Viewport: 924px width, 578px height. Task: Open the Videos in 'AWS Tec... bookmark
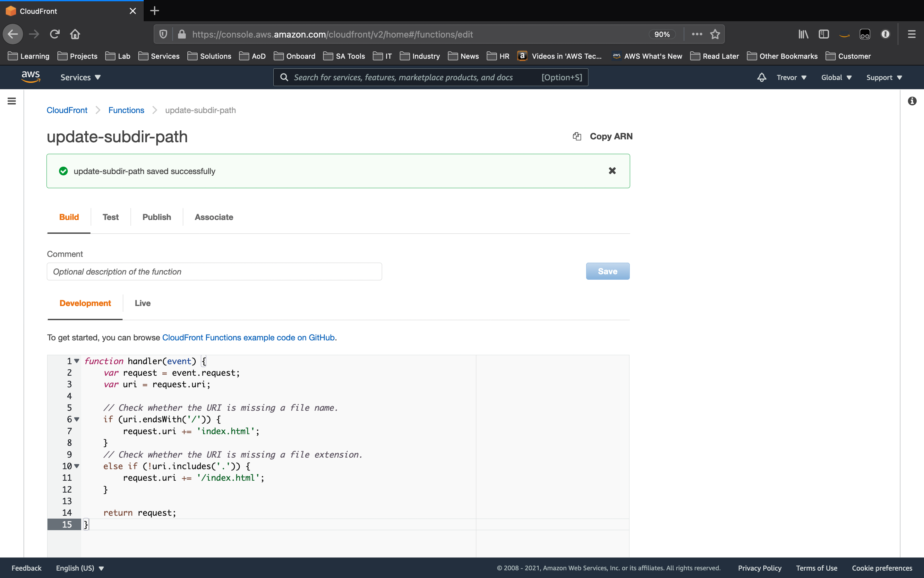(559, 56)
